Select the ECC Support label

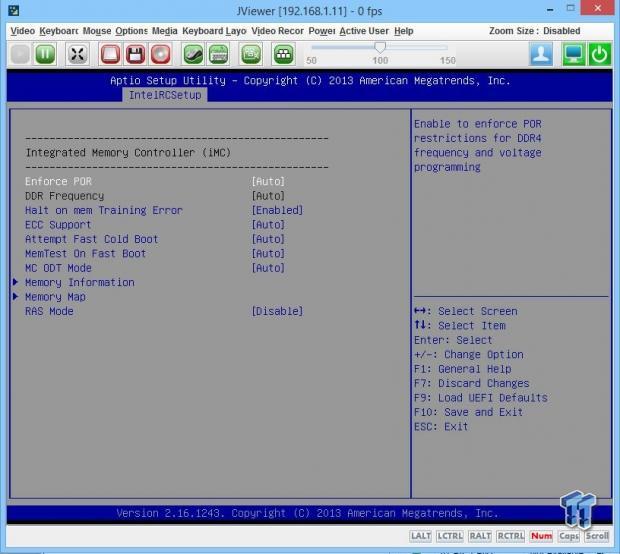click(x=58, y=225)
